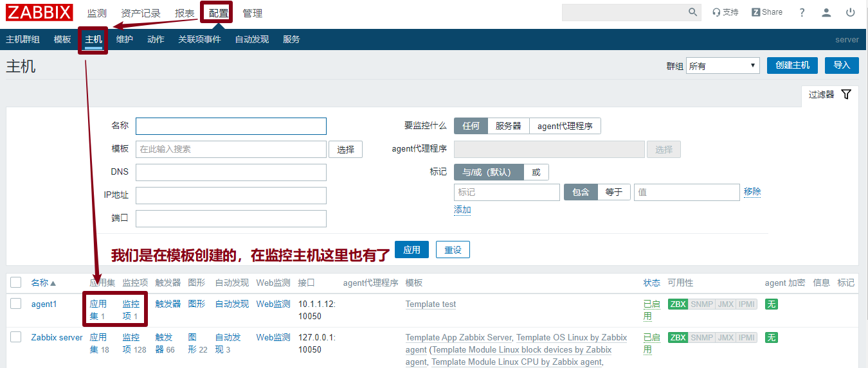Go to 维护 submenu
Image resolution: width=868 pixels, height=368 pixels.
coord(125,39)
